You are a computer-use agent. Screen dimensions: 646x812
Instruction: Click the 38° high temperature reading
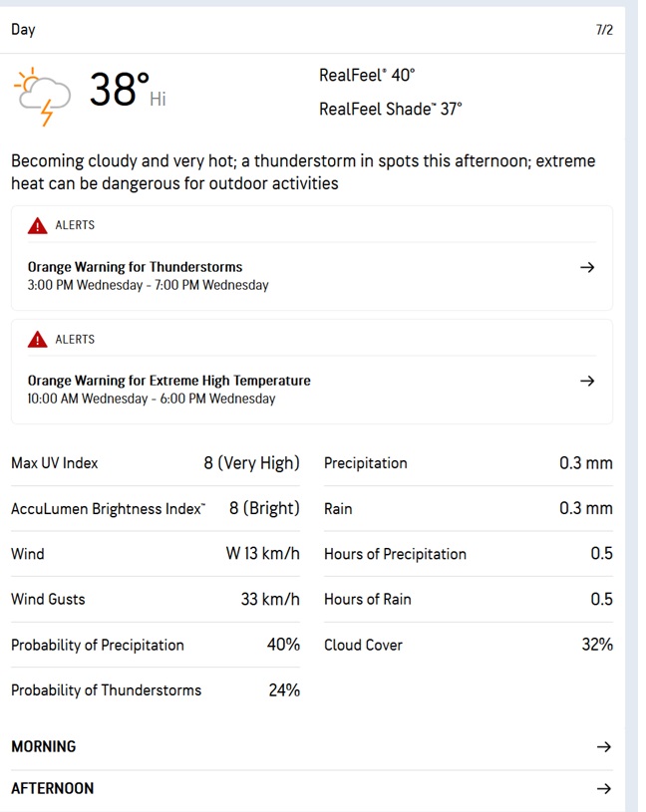point(120,90)
